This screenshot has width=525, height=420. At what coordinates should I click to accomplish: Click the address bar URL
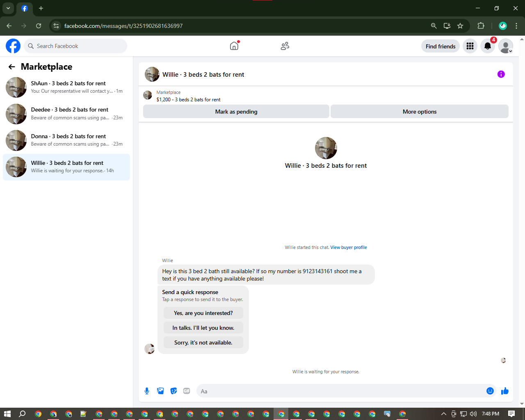[x=123, y=26]
